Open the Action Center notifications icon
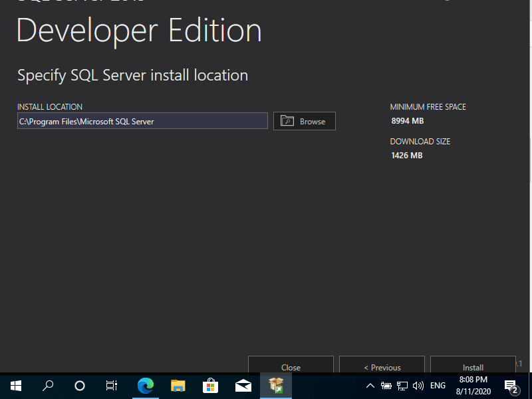532x399 pixels. pos(512,386)
